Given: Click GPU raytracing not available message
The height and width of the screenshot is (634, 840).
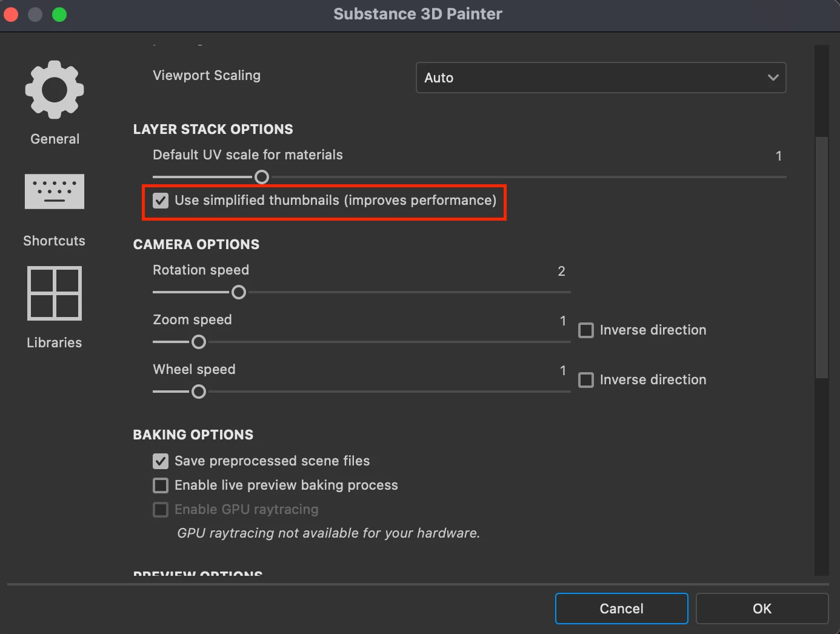Looking at the screenshot, I should (x=328, y=533).
